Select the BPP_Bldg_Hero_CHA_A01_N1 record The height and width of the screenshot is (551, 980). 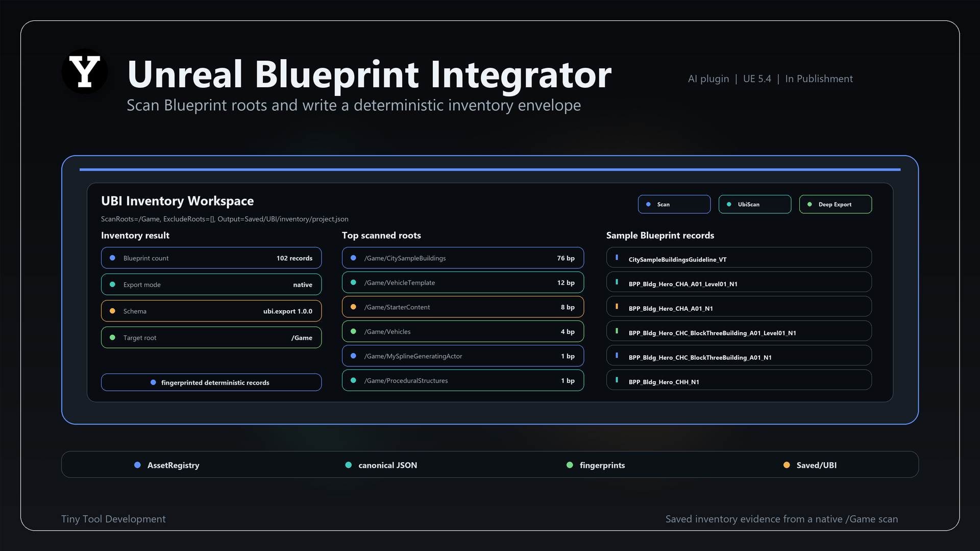pyautogui.click(x=739, y=307)
